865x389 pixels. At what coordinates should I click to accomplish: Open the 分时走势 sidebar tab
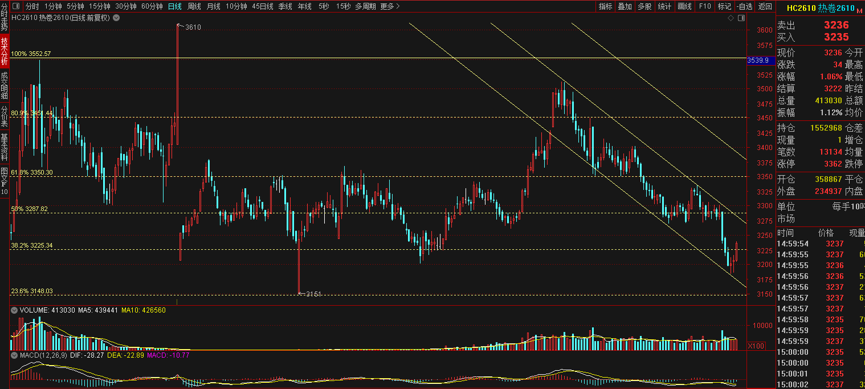pos(4,18)
